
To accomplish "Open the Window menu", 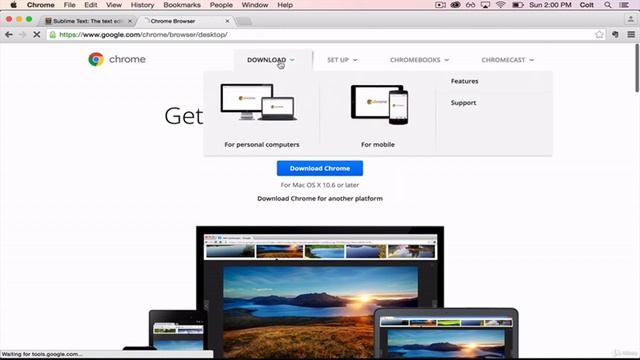I will (x=255, y=5).
